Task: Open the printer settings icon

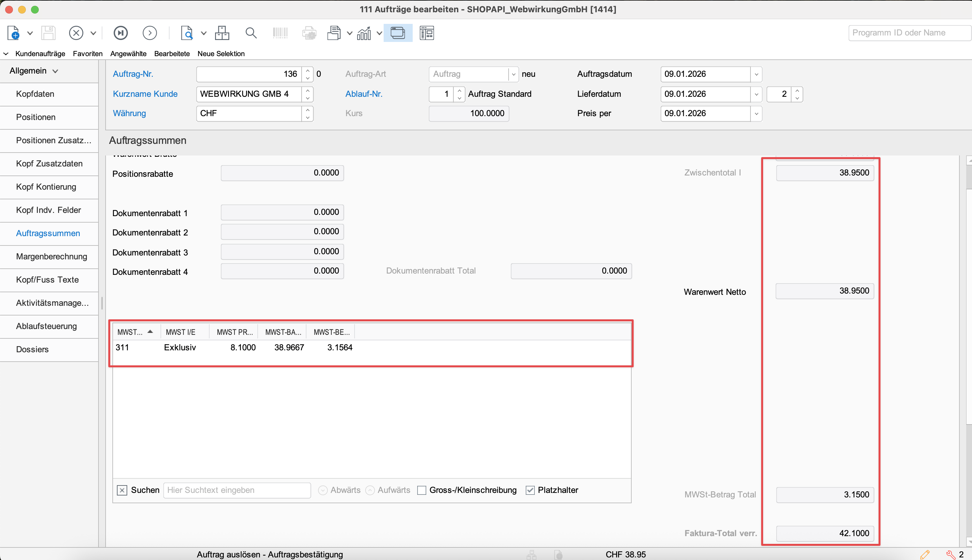Action: (309, 33)
